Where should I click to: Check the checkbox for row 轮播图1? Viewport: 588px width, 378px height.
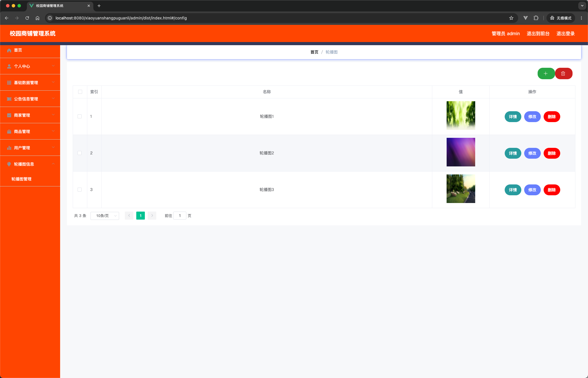coord(80,116)
